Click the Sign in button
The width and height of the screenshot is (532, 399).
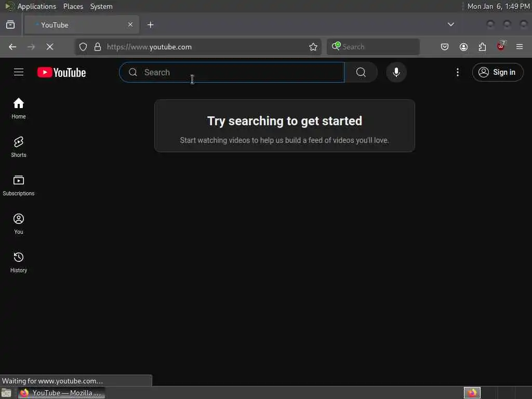497,72
